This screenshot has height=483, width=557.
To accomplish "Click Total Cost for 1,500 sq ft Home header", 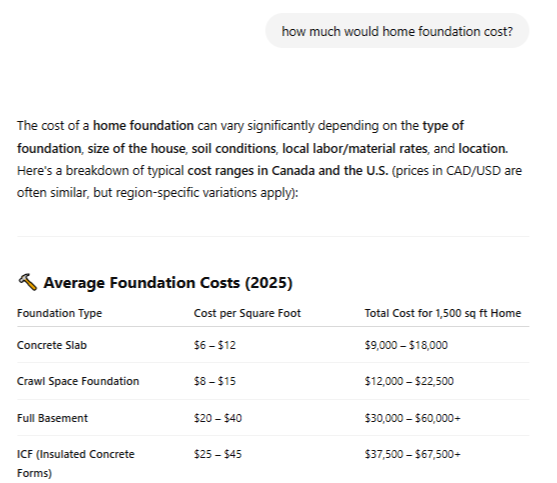I will [443, 313].
